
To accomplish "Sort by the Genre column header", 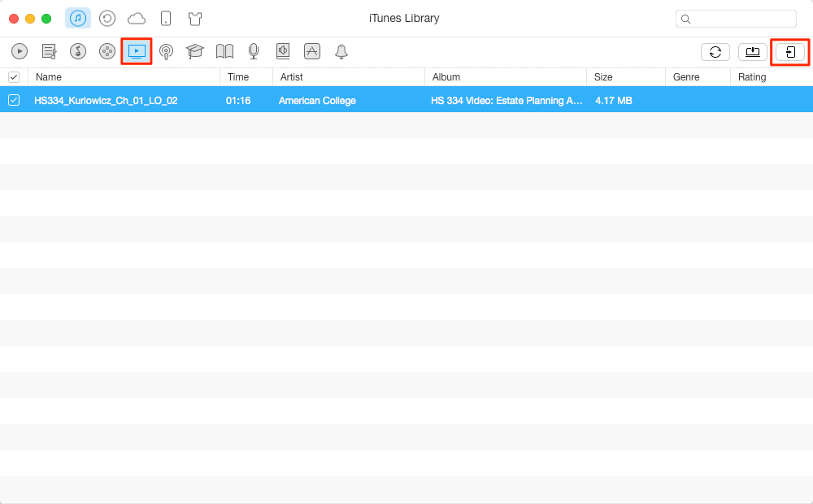I will (698, 77).
